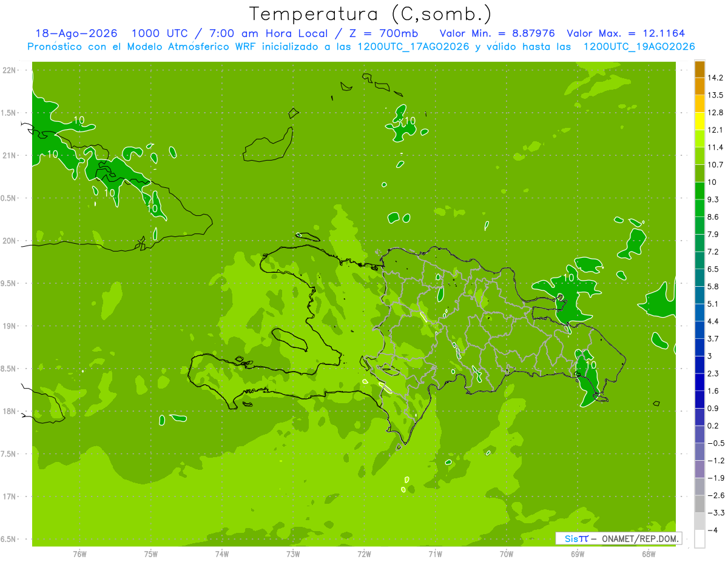
Task: Click the "1000 UTC" time text
Action: (161, 33)
